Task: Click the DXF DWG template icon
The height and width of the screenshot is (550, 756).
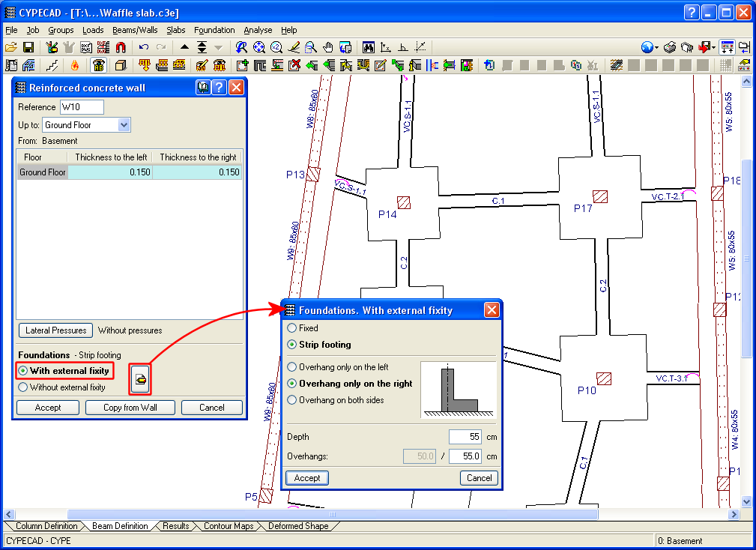Action: tap(86, 47)
